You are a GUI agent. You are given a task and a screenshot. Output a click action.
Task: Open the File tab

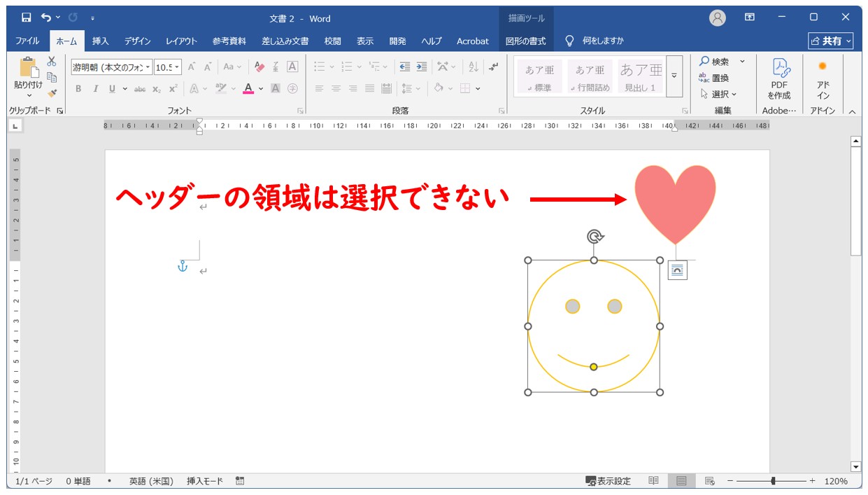coord(27,41)
